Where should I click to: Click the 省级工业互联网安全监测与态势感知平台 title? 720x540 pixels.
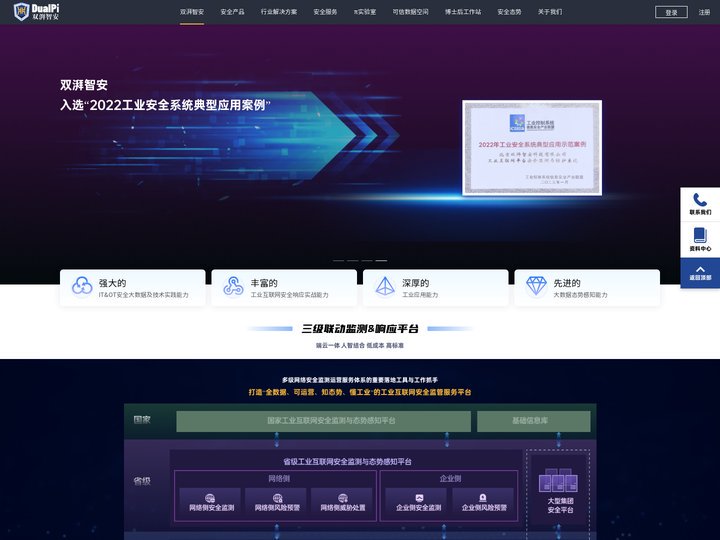tap(347, 461)
